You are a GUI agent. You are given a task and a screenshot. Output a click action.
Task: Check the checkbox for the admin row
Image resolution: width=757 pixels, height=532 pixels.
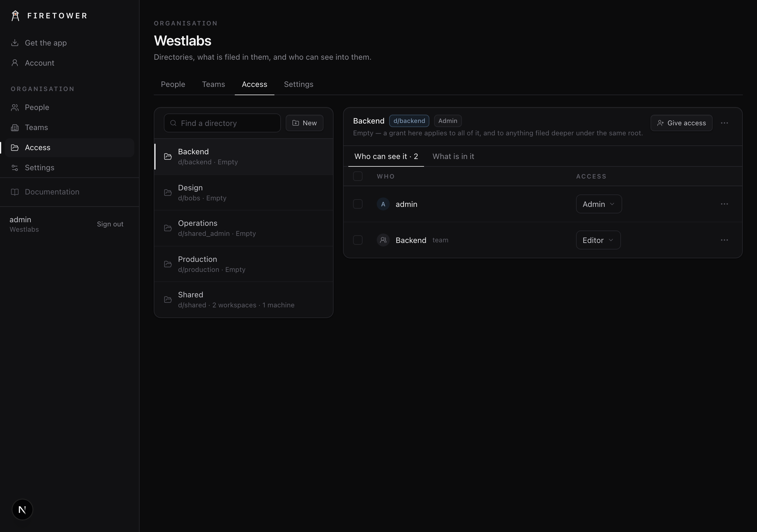[358, 204]
